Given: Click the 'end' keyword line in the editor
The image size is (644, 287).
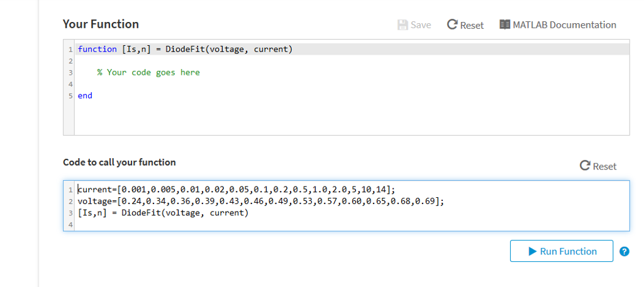Looking at the screenshot, I should (x=85, y=96).
